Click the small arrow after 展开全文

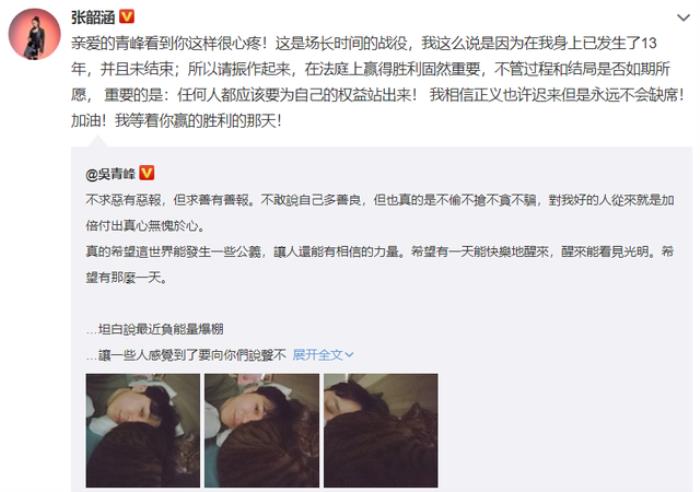click(x=350, y=355)
